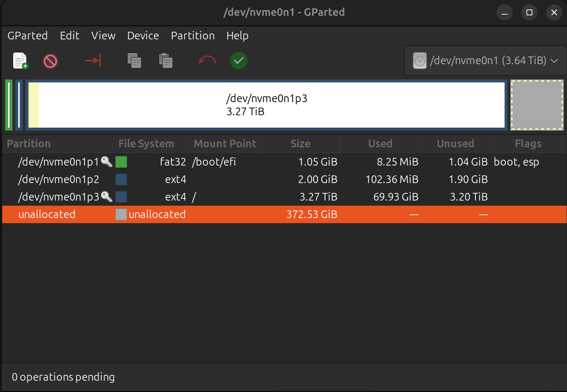
Task: Minimize the GParted window
Action: [x=505, y=12]
